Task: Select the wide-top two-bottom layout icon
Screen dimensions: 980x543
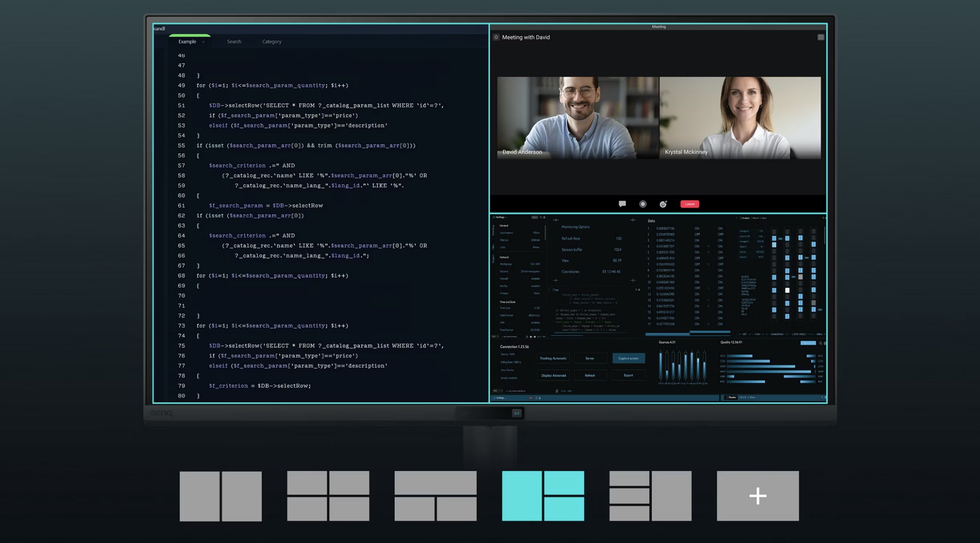Action: pos(435,496)
